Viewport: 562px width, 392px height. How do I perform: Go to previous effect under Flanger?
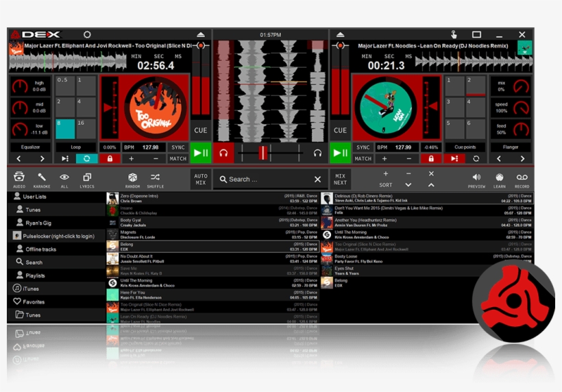pyautogui.click(x=498, y=158)
